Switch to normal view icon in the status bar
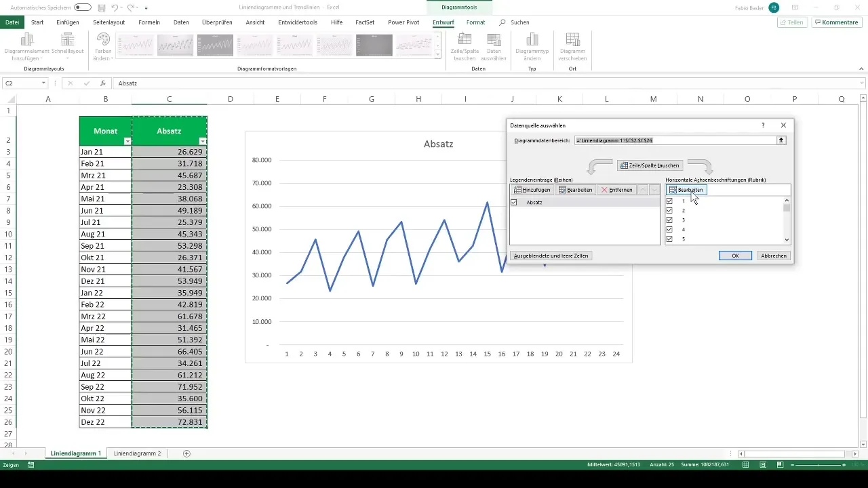868x488 pixels. click(746, 465)
